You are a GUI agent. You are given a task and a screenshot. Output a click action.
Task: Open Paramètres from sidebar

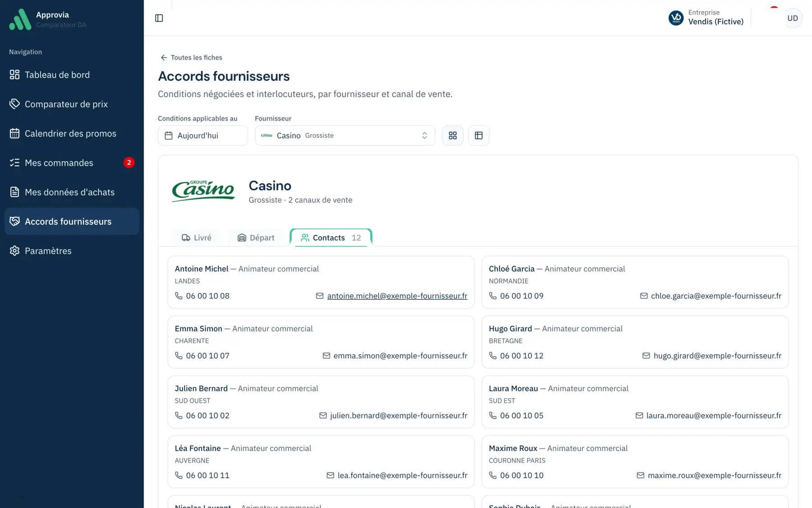point(72,251)
